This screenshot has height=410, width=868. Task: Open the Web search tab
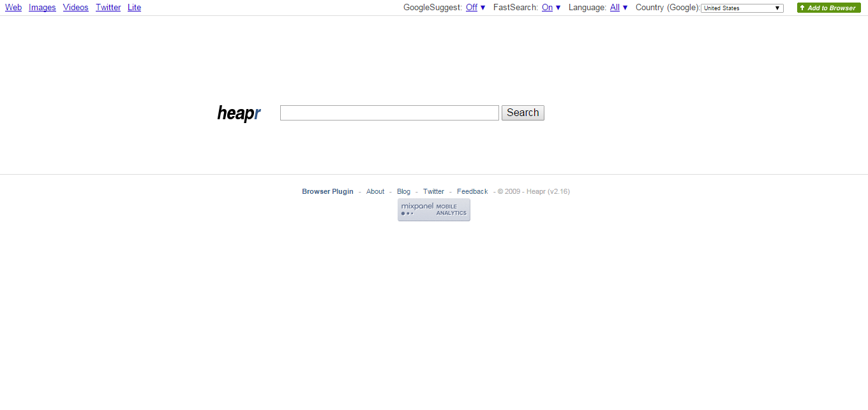13,8
